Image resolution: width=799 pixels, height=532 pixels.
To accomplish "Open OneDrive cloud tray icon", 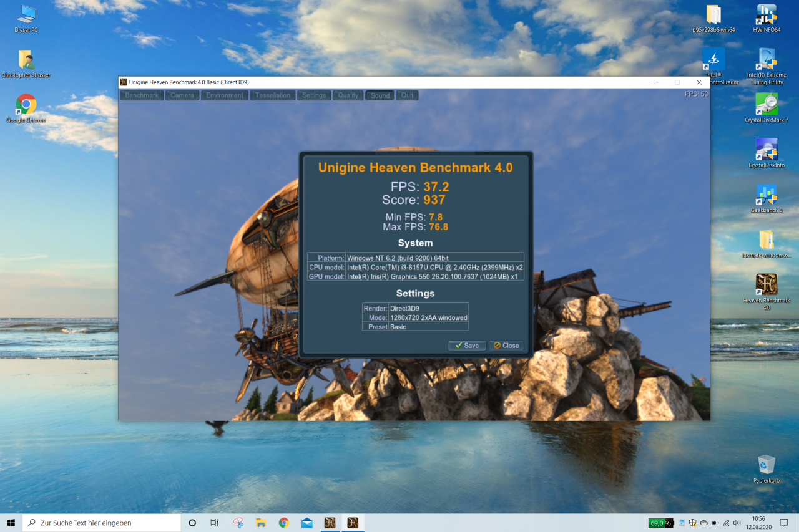I will click(704, 523).
